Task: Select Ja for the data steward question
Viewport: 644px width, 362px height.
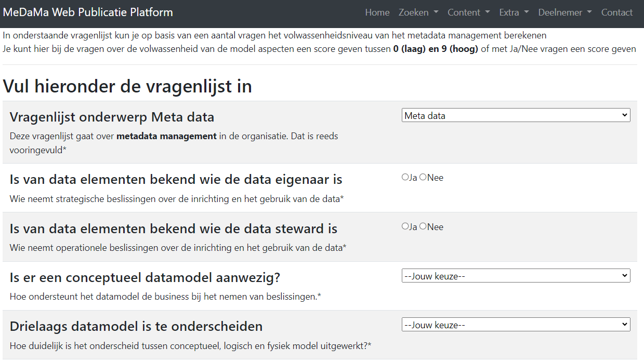Action: tap(405, 226)
